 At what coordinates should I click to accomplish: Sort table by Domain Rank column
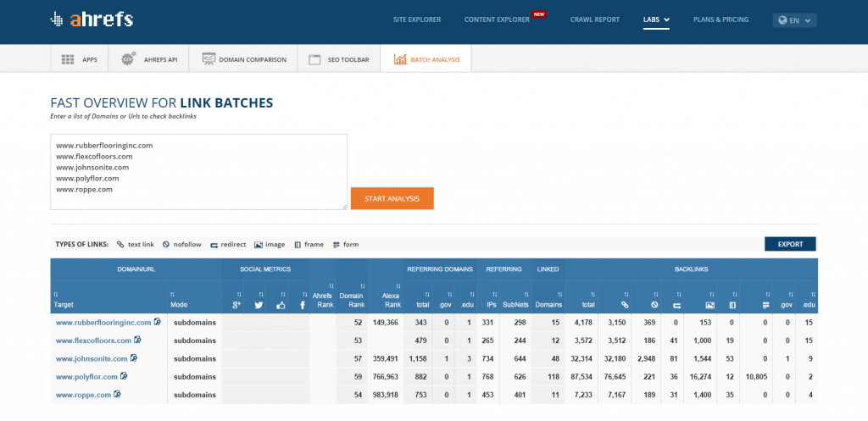[x=352, y=299]
